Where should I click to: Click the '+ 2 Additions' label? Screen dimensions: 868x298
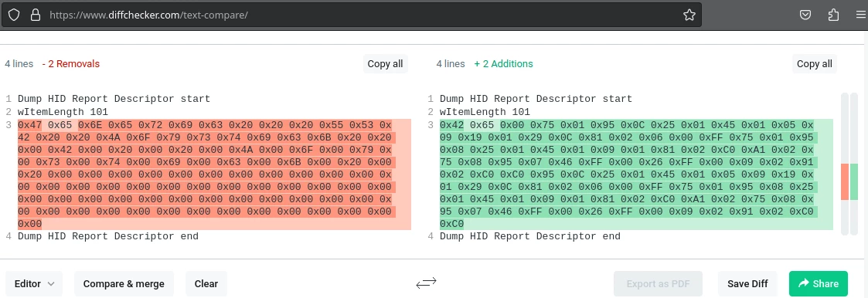tap(503, 63)
